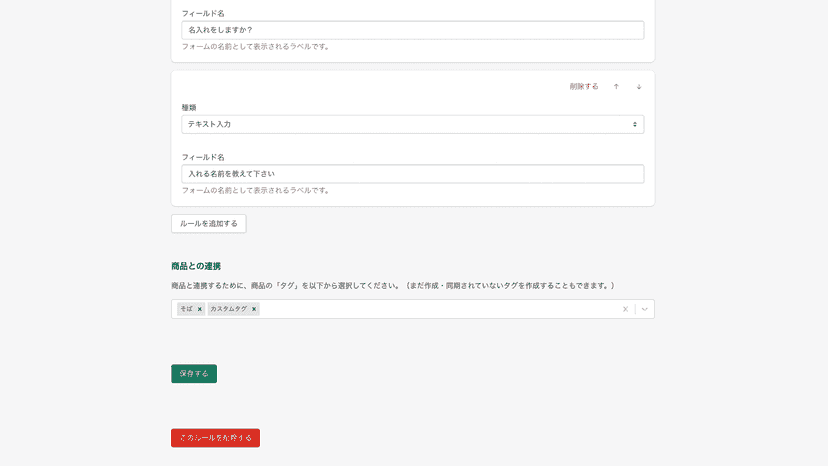Open the 種類 select showing テキスト入力

click(x=412, y=124)
